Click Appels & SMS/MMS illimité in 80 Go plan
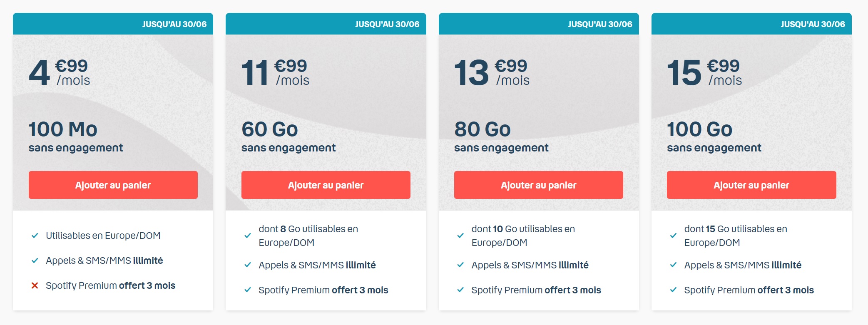 point(530,265)
